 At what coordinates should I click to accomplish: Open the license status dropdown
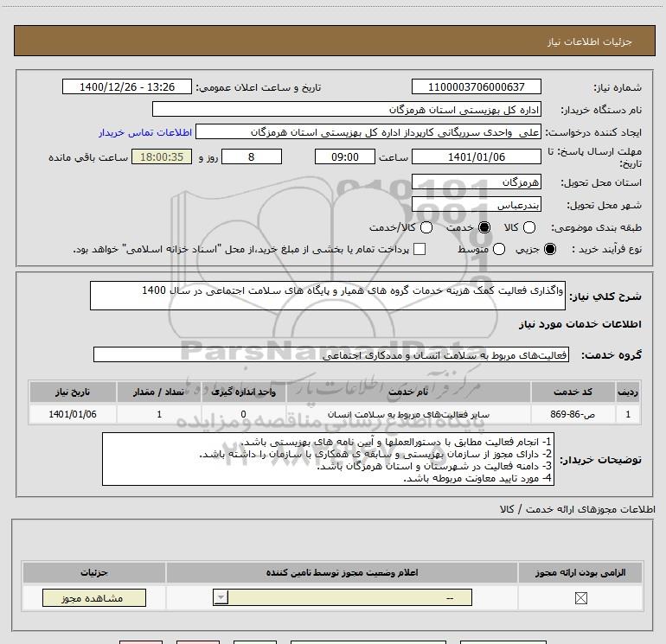[343, 597]
